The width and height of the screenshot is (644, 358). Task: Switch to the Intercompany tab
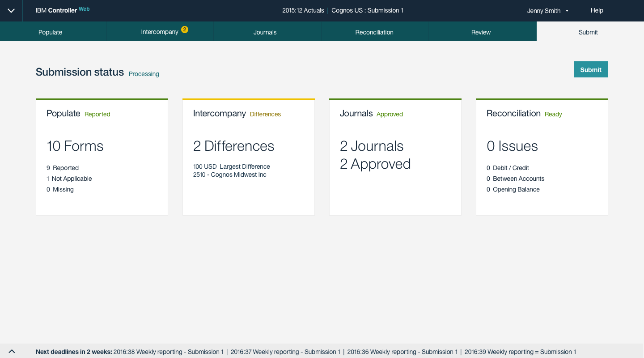click(x=160, y=32)
